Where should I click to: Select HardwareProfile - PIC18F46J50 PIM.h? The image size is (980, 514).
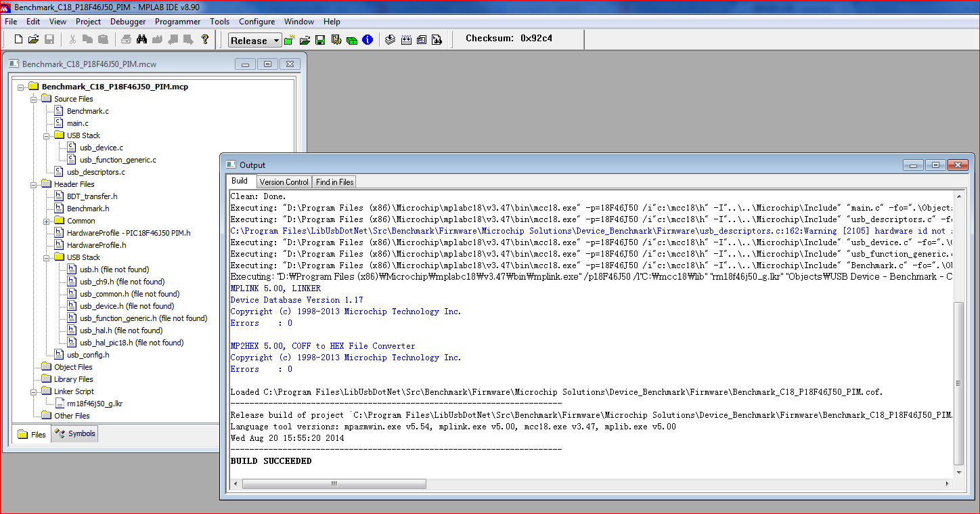coord(129,233)
